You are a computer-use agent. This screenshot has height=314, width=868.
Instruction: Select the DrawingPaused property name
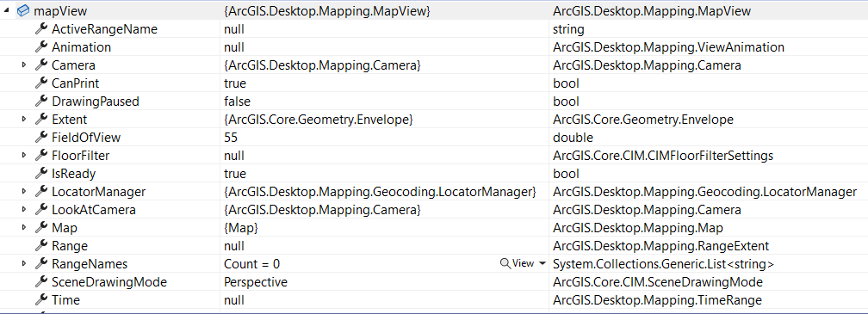[x=96, y=102]
